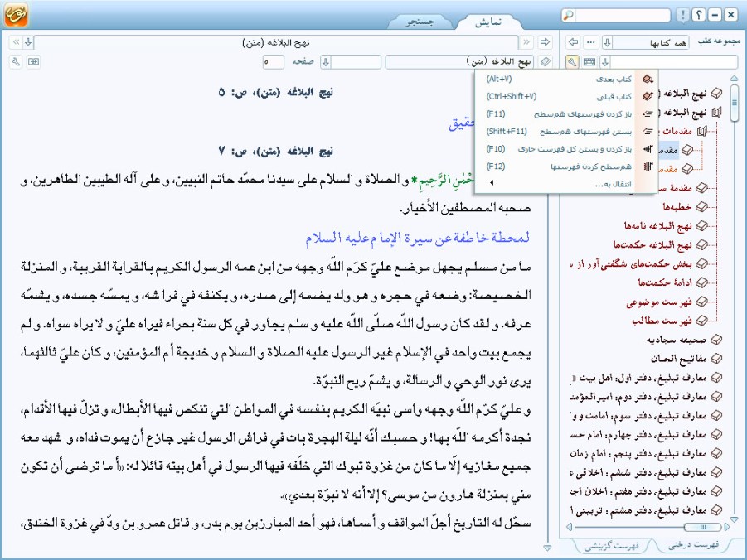Click the down arrow of the tree's vertical scrollbar

(734, 519)
